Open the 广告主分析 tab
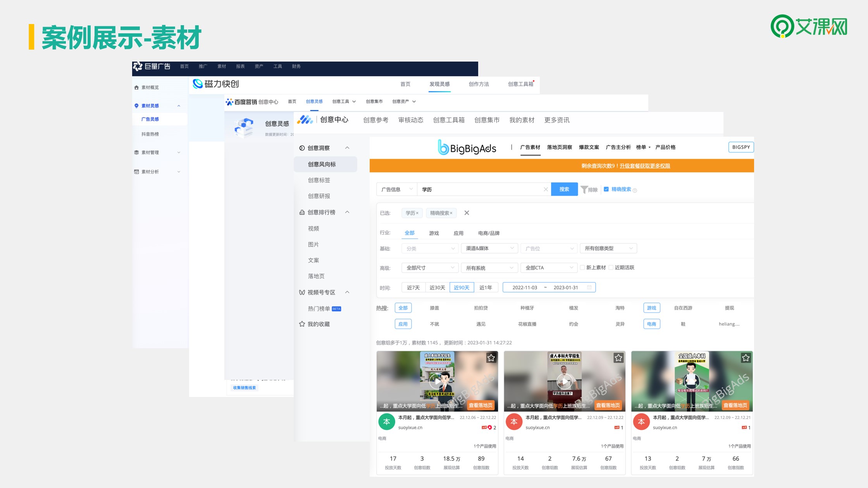Screen dimensions: 868x488 coord(618,147)
